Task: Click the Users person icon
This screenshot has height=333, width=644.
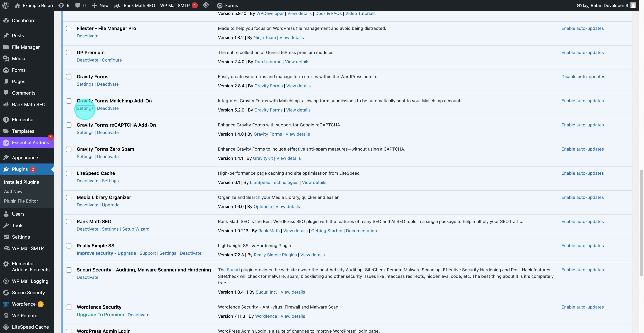Action: 6,214
